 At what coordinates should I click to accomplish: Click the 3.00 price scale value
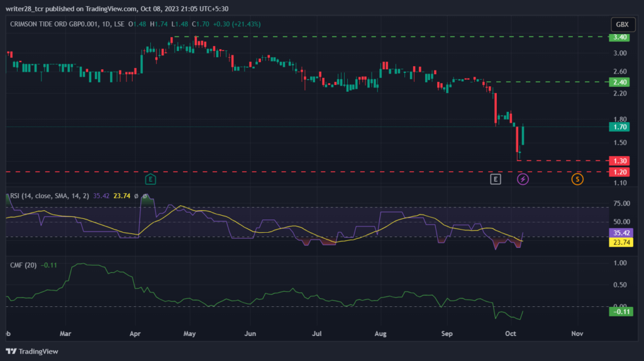[x=620, y=53]
